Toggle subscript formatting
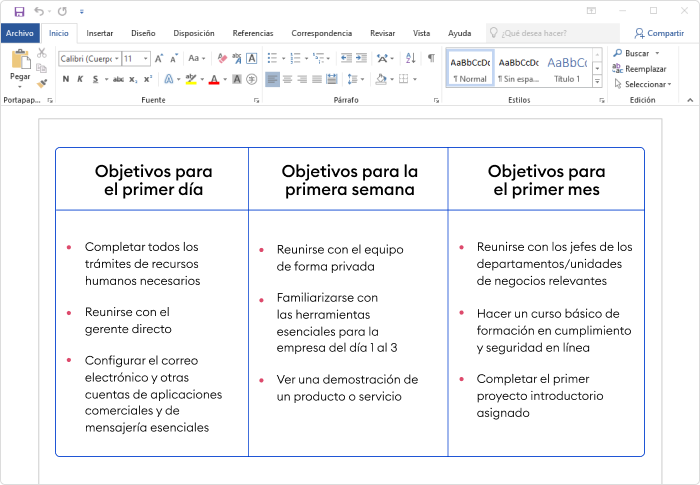The width and height of the screenshot is (700, 485). pyautogui.click(x=133, y=79)
